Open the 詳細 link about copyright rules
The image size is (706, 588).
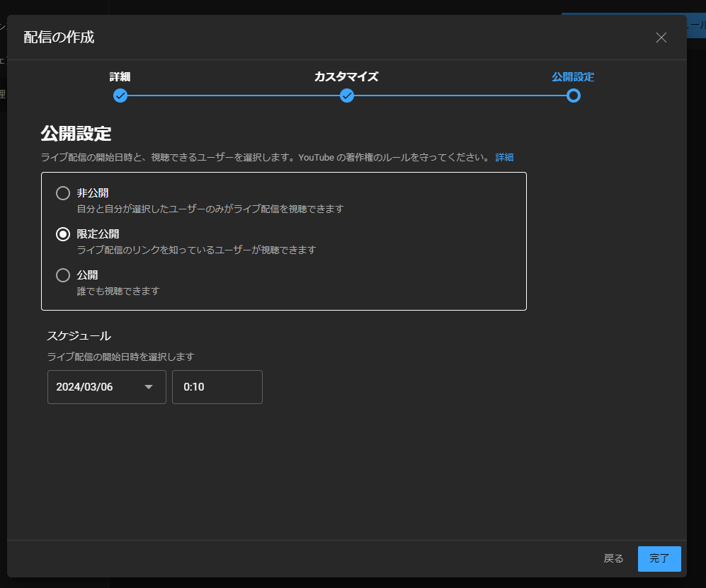click(504, 157)
